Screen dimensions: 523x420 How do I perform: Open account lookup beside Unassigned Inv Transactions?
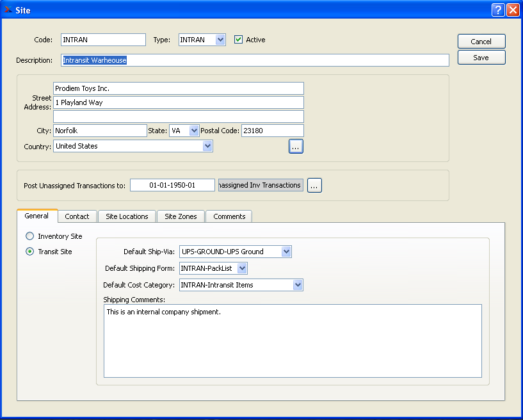[314, 186]
